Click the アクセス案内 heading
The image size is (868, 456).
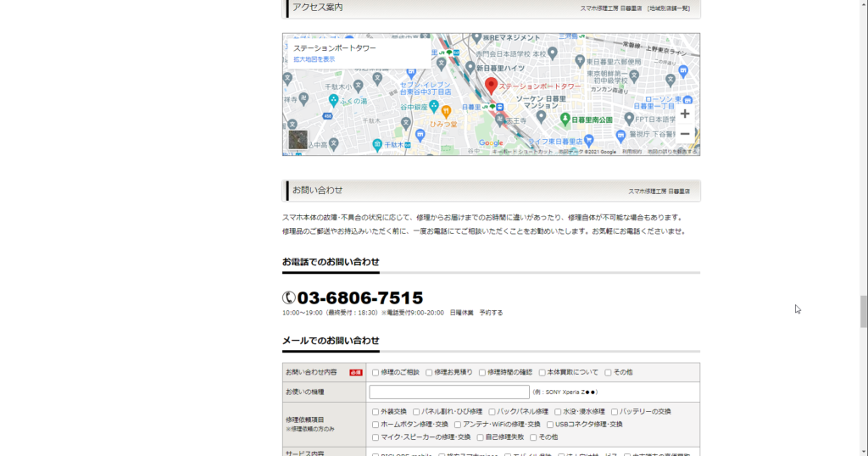pyautogui.click(x=318, y=7)
